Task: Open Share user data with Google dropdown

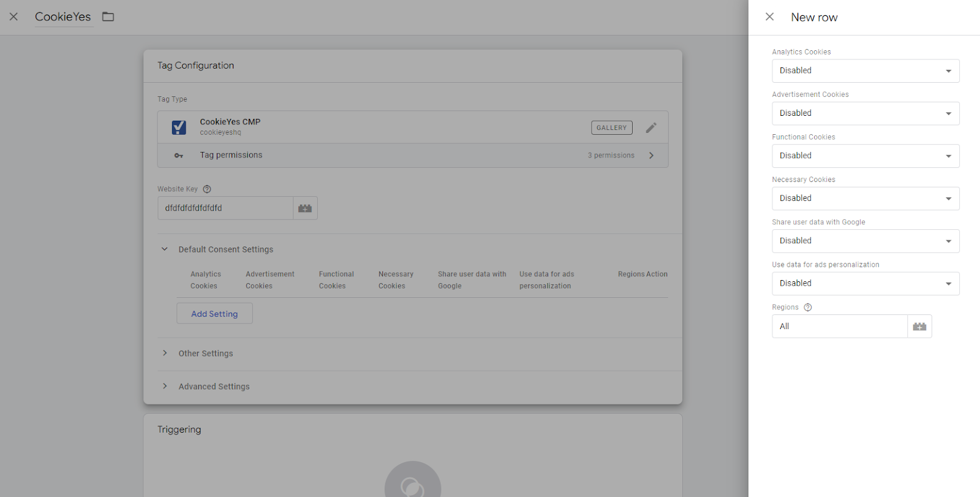Action: [865, 241]
